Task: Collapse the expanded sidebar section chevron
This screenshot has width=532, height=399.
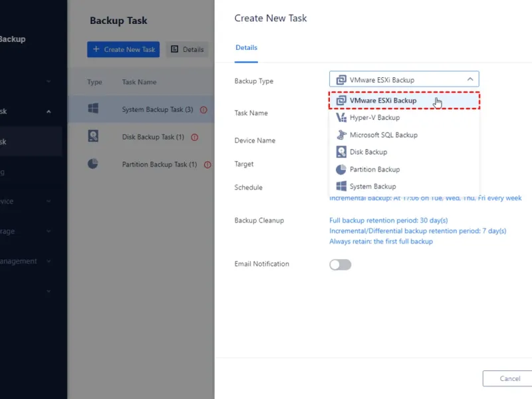Action: tap(49, 112)
